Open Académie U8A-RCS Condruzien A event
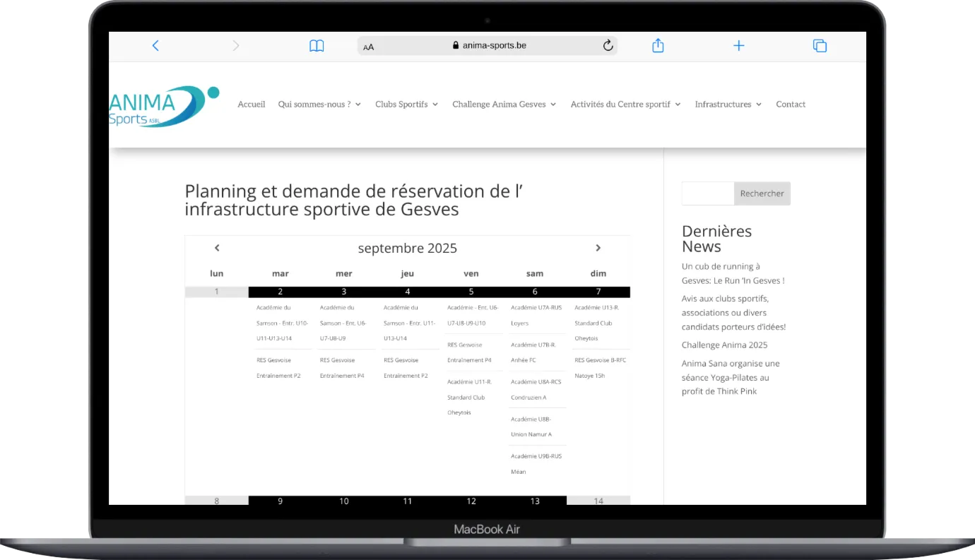 [536, 389]
